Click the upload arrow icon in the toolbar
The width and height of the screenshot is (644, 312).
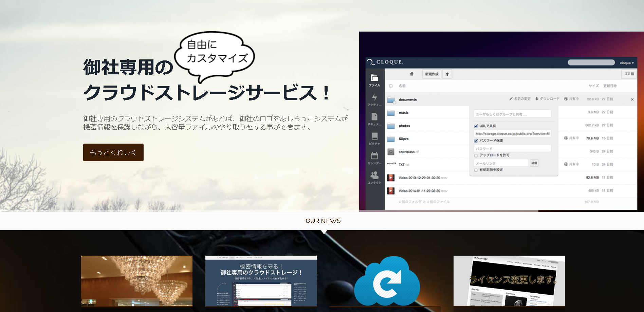pos(447,74)
